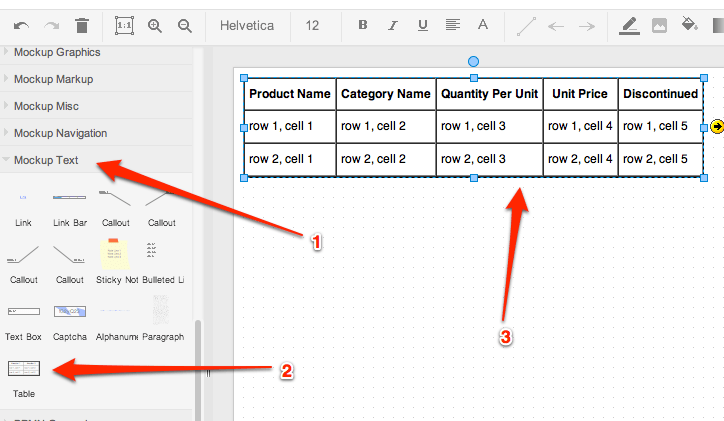Click the sidebar splitter grip handle
This screenshot has height=421, width=724.
click(x=208, y=373)
